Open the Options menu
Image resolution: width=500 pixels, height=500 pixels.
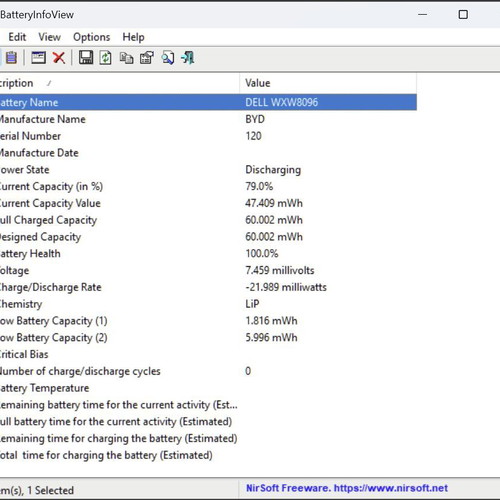[92, 37]
